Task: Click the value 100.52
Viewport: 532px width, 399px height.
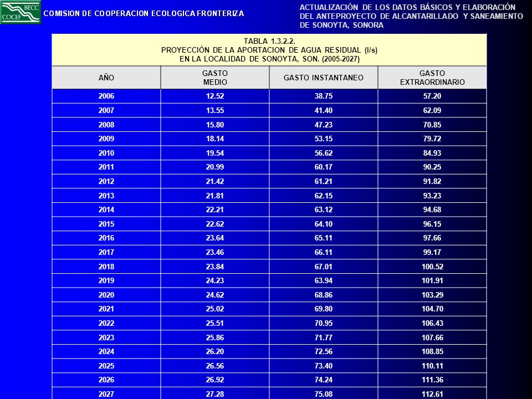Action: 432,267
